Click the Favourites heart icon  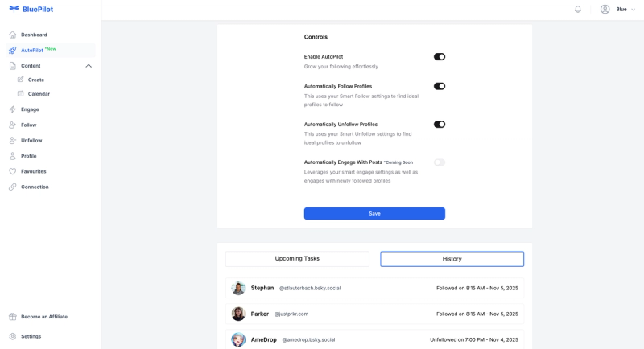pyautogui.click(x=13, y=171)
